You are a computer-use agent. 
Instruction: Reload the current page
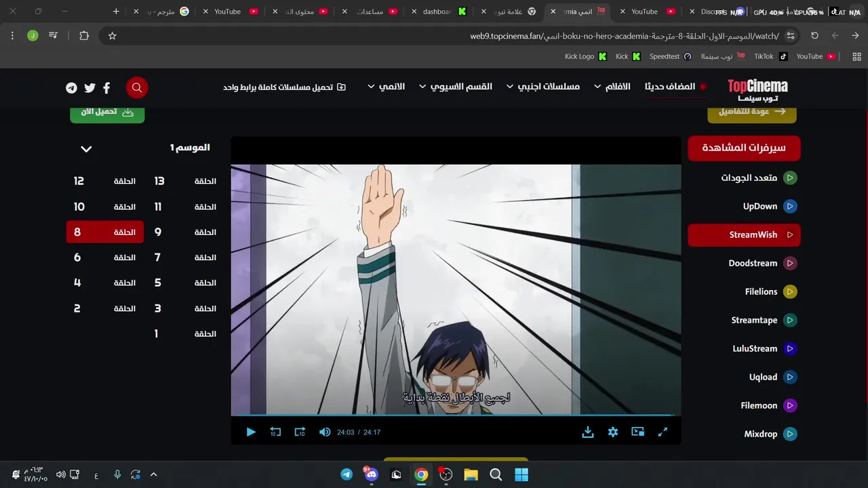pos(815,36)
